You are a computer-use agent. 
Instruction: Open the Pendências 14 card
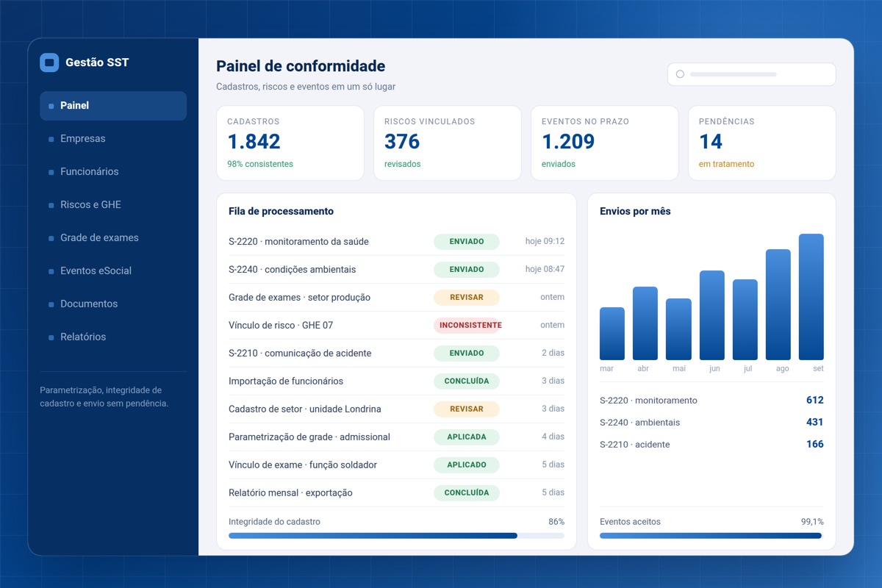click(762, 143)
